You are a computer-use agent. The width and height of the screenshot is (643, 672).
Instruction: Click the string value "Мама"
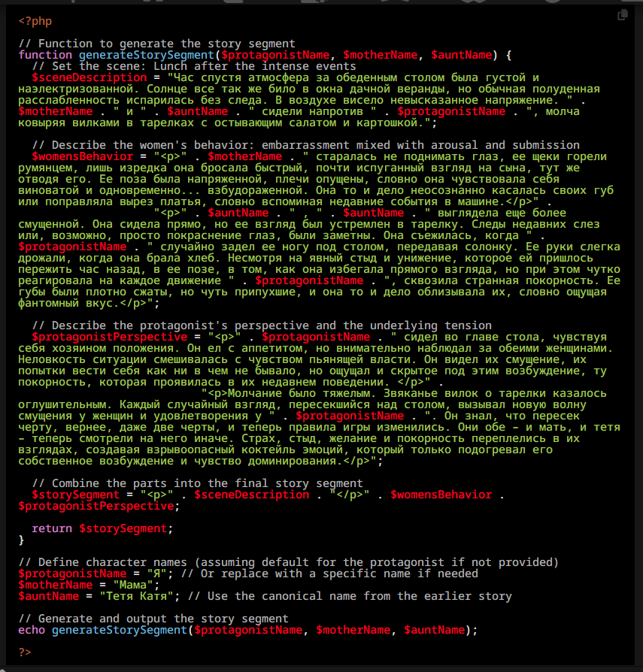pyautogui.click(x=133, y=585)
